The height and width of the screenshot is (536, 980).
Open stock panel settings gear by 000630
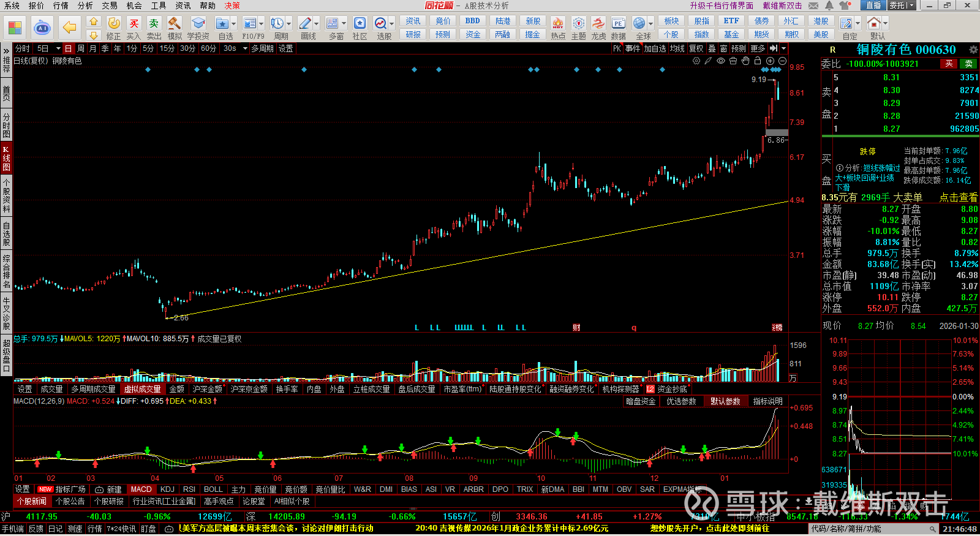pyautogui.click(x=973, y=50)
